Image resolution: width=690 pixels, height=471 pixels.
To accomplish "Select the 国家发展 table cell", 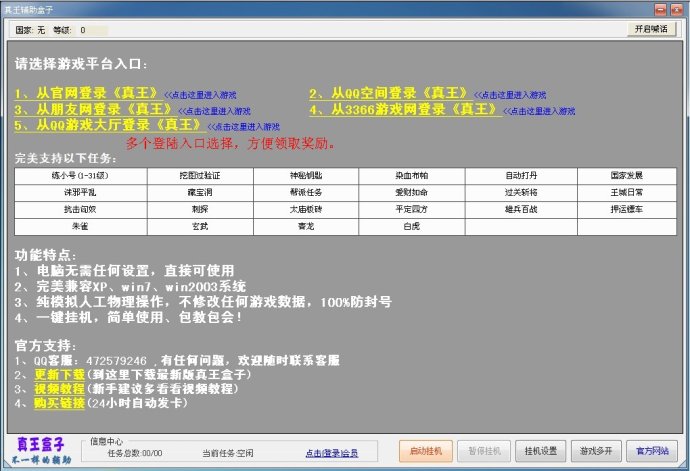I will tap(627, 176).
